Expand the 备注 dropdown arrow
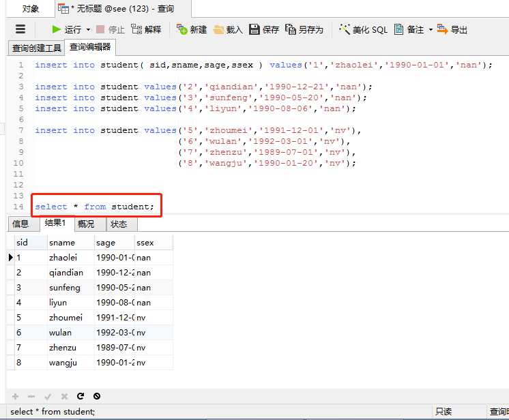This screenshot has height=420, width=509. pos(431,30)
